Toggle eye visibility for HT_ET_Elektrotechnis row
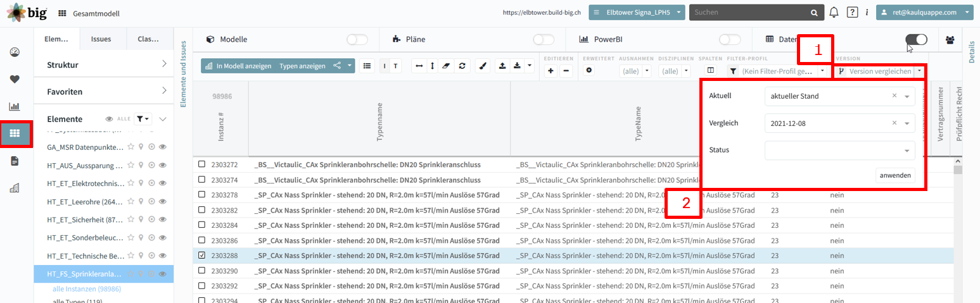The image size is (980, 303). (x=163, y=183)
